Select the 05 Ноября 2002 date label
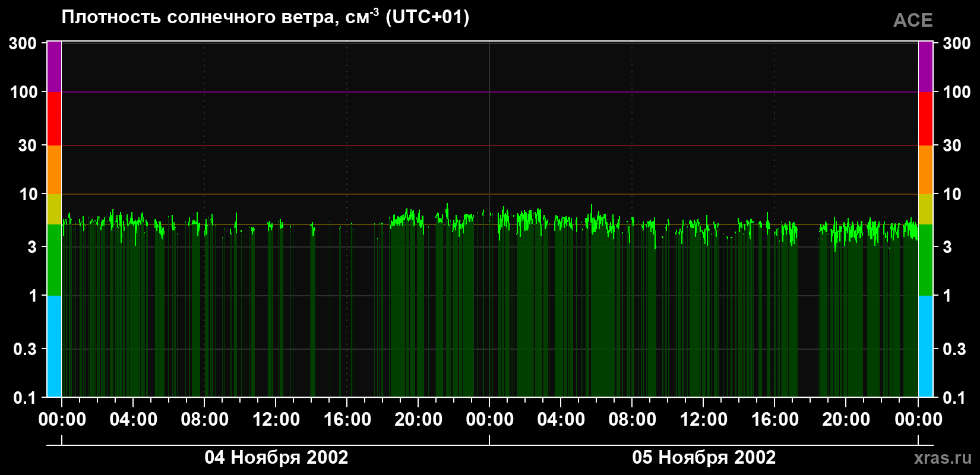The image size is (980, 475). pos(704,457)
